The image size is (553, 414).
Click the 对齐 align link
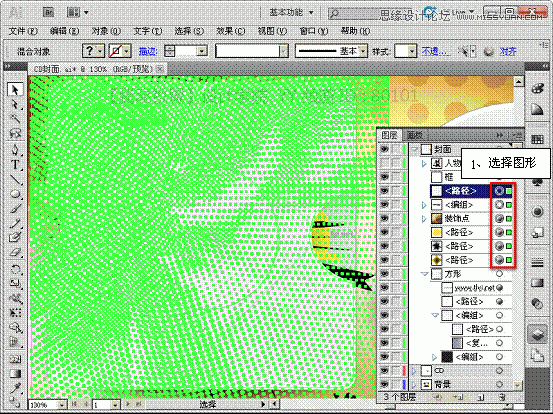click(508, 51)
